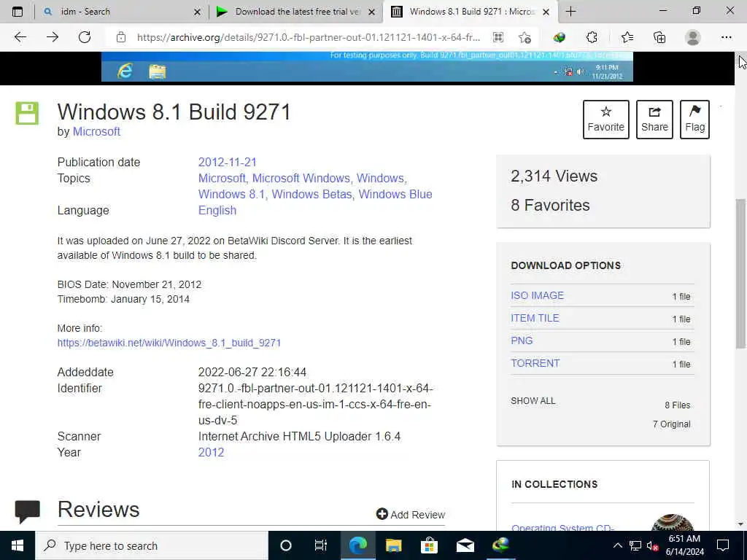Viewport: 747px width, 560px height.
Task: Open File Explorer from taskbar
Action: [393, 545]
